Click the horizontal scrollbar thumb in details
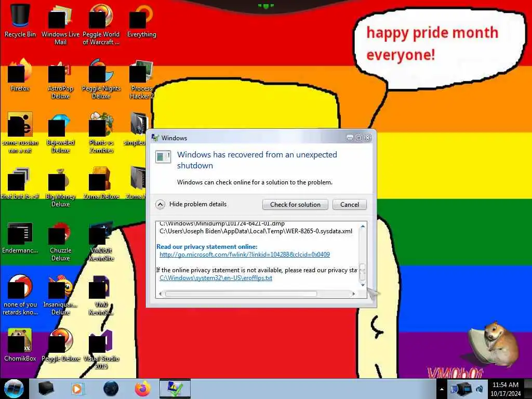532x399 pixels. pyautogui.click(x=241, y=294)
